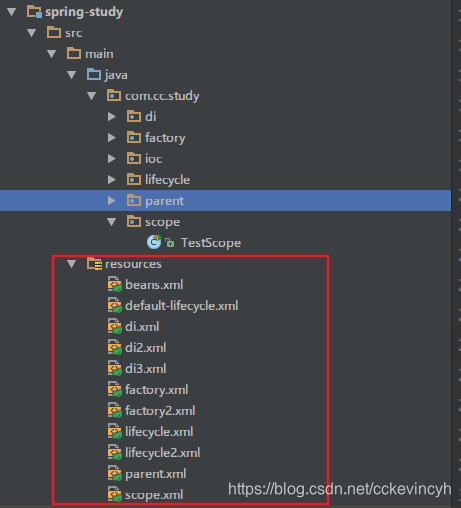Open the factory.xml file
Screen dimensions: 461x508
[157, 390]
